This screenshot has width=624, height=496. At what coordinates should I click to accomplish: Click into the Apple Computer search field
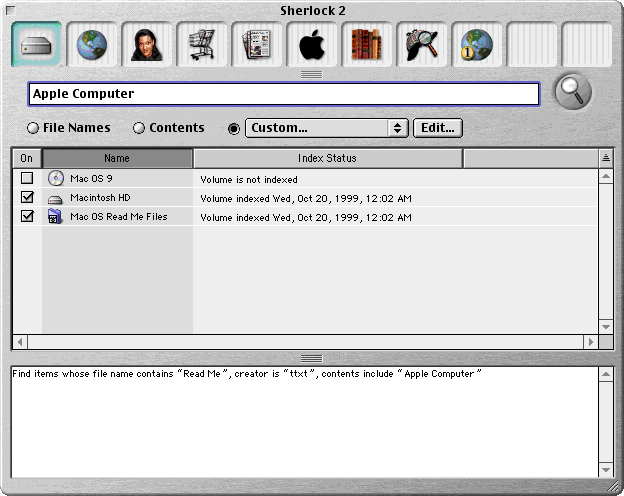coord(284,94)
